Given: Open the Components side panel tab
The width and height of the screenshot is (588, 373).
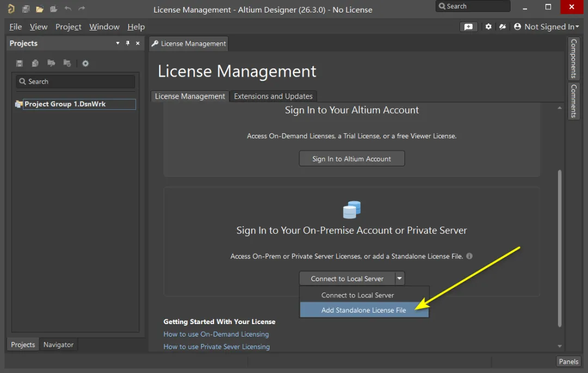Looking at the screenshot, I should pos(573,58).
